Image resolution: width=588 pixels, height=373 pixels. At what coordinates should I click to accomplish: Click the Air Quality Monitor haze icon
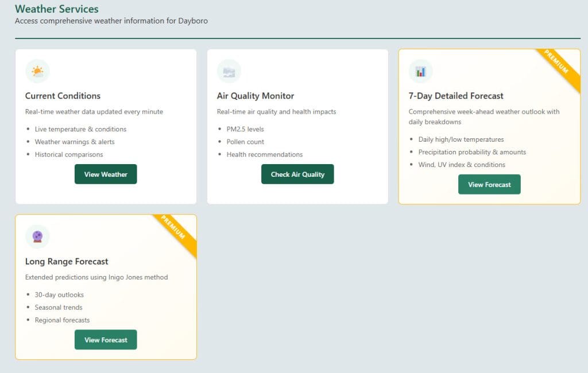tap(229, 71)
